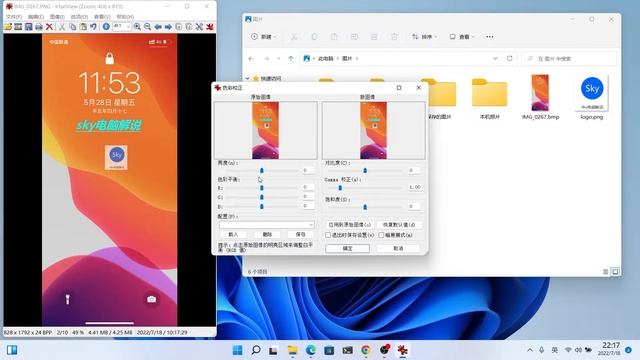
Task: Open the 编辑(E) menu in IrfanView
Action: [36, 17]
